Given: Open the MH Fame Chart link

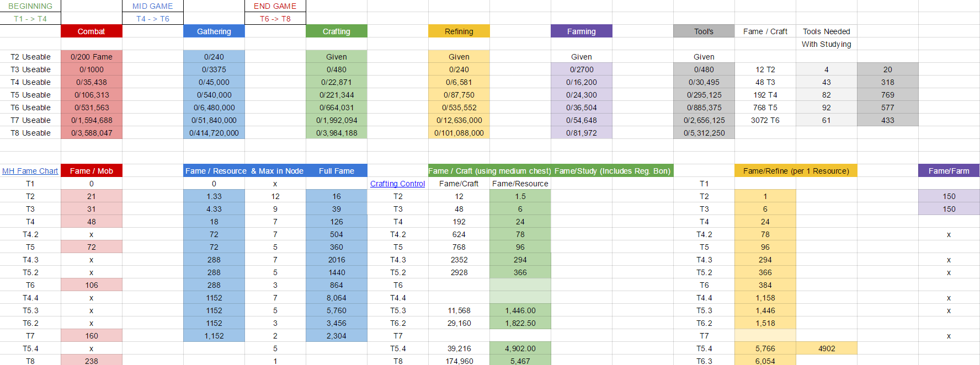Looking at the screenshot, I should (x=30, y=171).
